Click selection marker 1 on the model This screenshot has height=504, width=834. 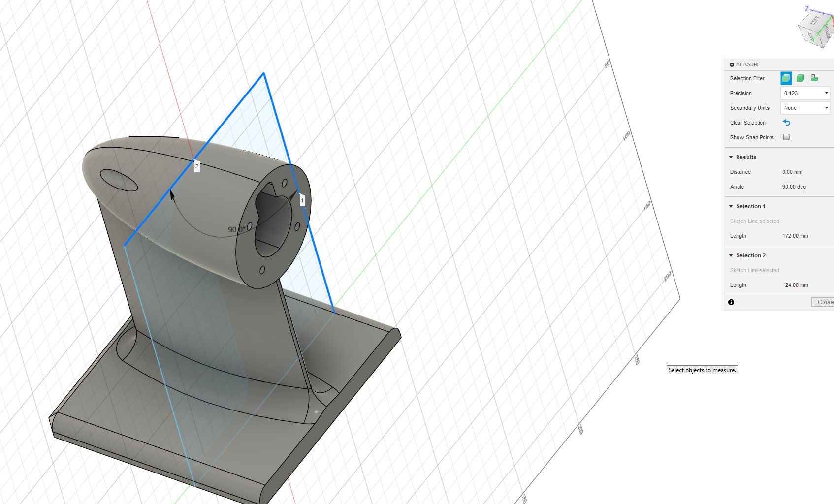click(x=302, y=200)
